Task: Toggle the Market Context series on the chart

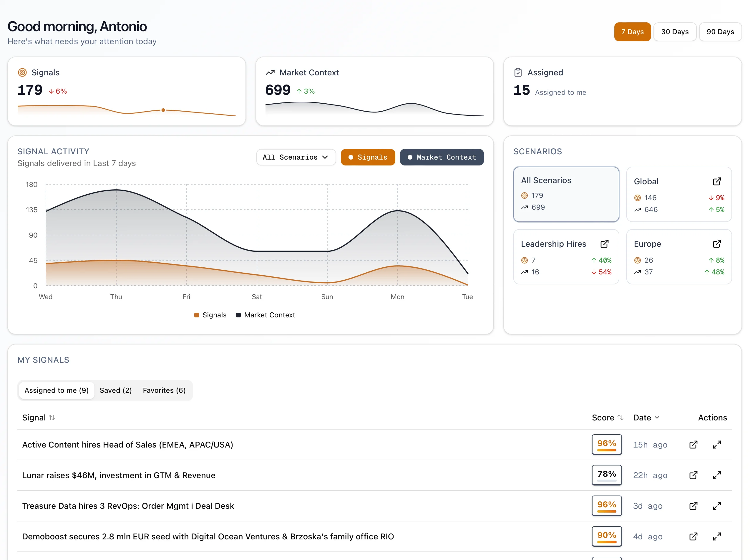Action: pyautogui.click(x=442, y=157)
